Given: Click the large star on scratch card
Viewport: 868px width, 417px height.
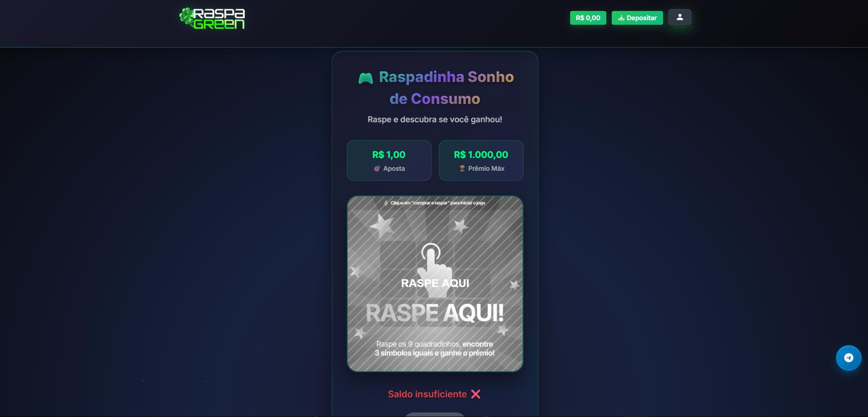Looking at the screenshot, I should (x=382, y=225).
